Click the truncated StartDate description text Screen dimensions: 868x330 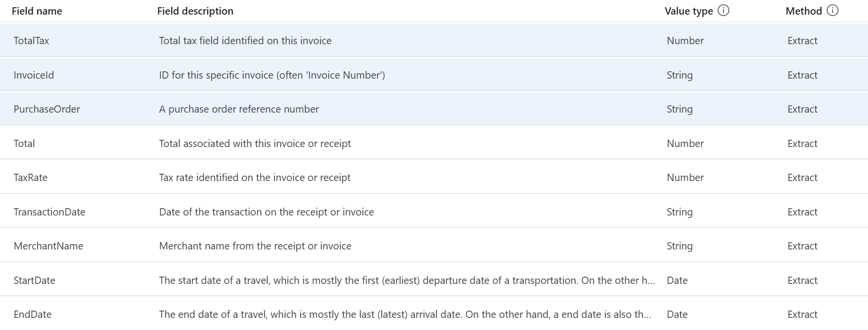click(407, 280)
